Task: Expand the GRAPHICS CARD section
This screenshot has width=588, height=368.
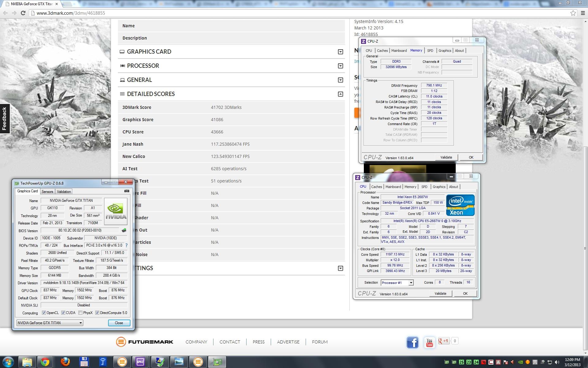Action: tap(340, 52)
